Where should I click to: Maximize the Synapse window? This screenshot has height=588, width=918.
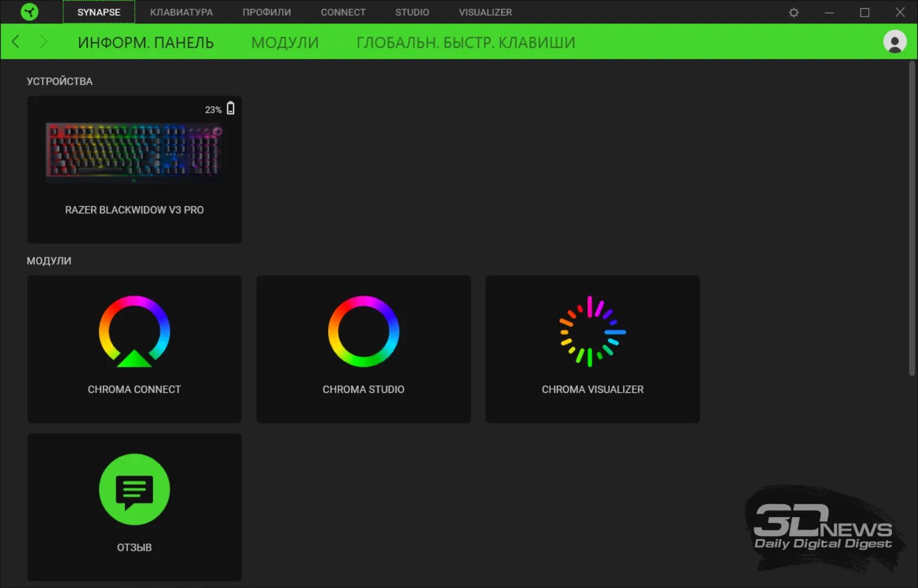point(864,12)
